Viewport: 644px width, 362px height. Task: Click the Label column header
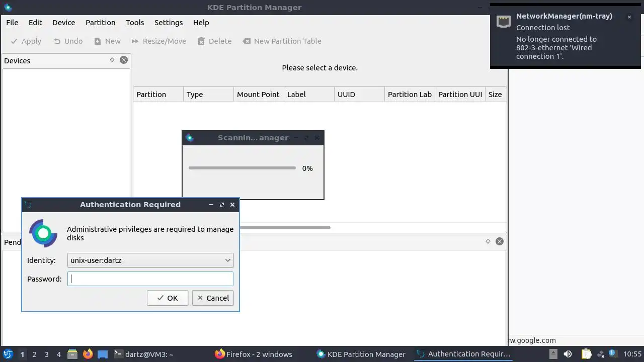click(x=309, y=95)
